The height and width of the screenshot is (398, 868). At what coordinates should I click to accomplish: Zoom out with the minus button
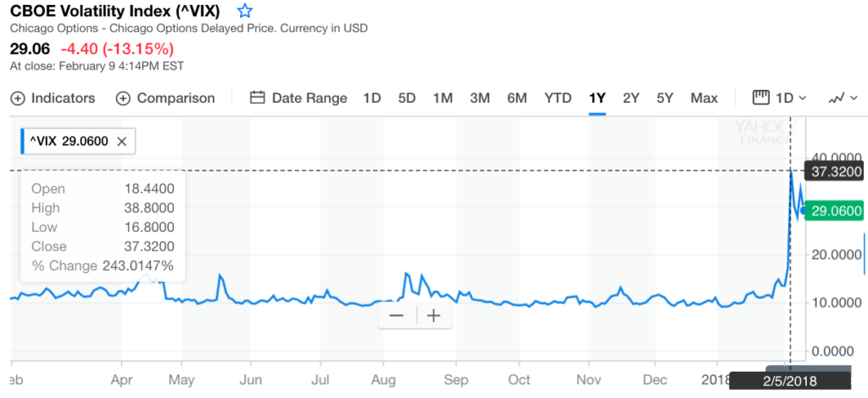396,316
